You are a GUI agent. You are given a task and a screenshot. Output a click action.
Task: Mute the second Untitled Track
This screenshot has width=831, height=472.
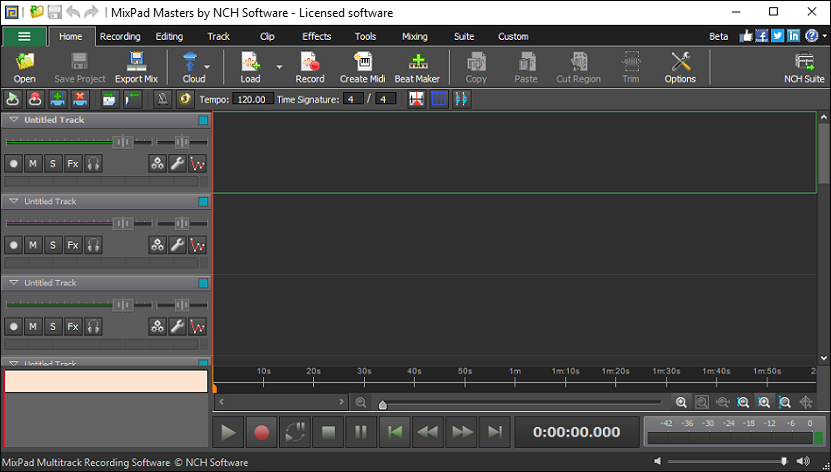click(x=33, y=245)
